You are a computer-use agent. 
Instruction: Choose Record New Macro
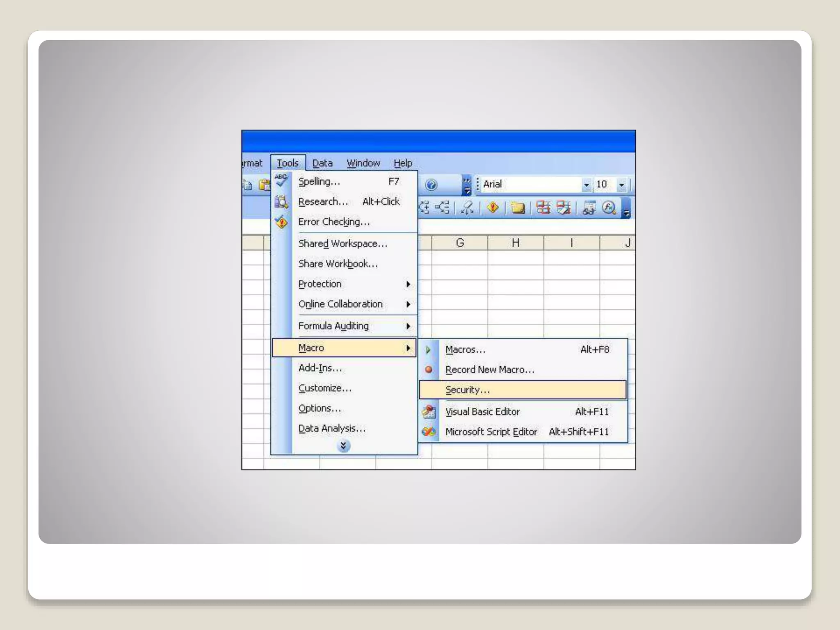(x=490, y=370)
